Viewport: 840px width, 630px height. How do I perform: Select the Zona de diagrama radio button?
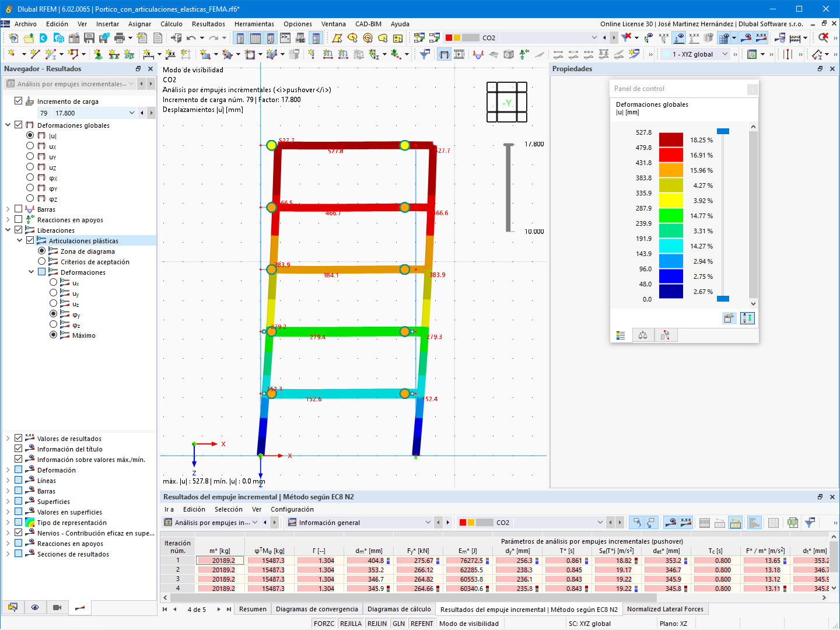[x=42, y=251]
